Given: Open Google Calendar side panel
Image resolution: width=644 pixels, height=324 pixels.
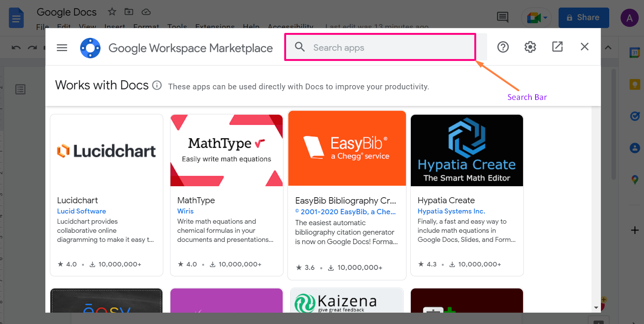Looking at the screenshot, I should 635,53.
